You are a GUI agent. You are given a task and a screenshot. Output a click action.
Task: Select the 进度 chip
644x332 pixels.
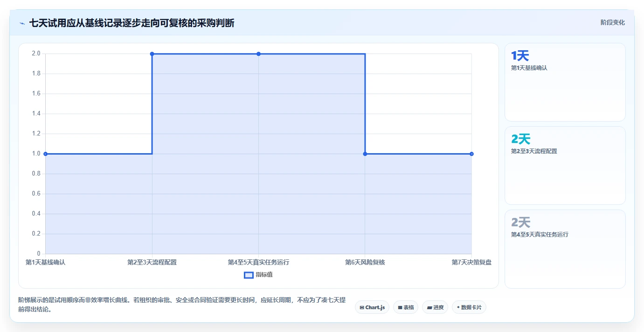coord(435,307)
